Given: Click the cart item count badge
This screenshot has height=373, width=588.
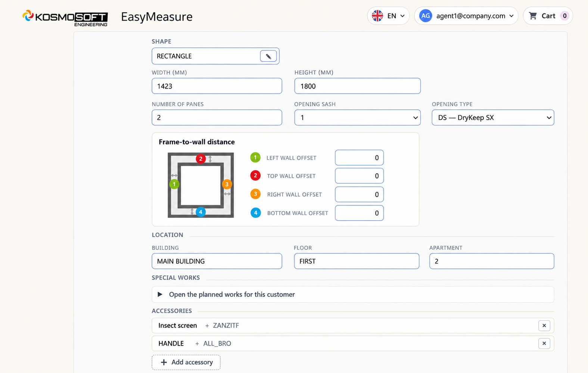Looking at the screenshot, I should [x=564, y=16].
